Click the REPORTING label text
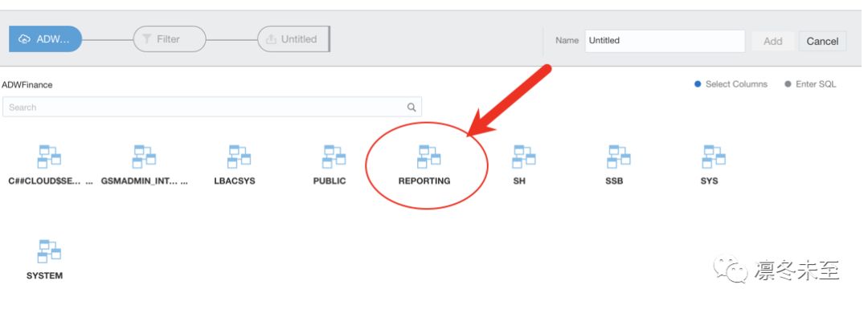Screen dimensions: 868x309 [x=424, y=181]
